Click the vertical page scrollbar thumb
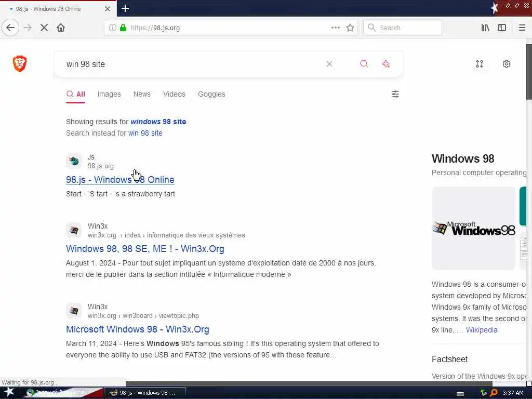The width and height of the screenshot is (532, 399). (528, 72)
